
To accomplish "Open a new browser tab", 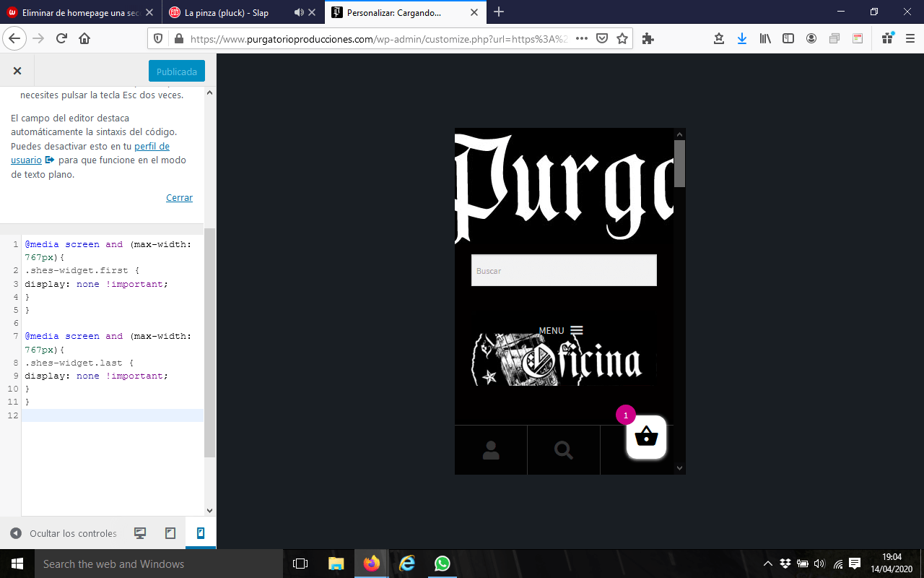I will [499, 12].
